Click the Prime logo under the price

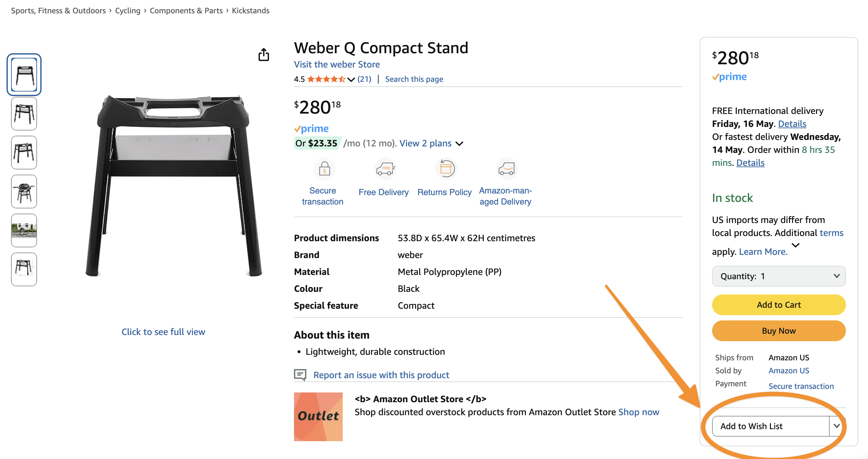[311, 129]
